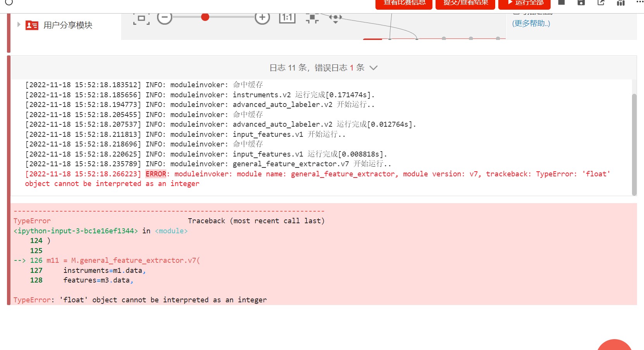The width and height of the screenshot is (644, 350).
Task: Collapse the log panel chevron
Action: [374, 68]
